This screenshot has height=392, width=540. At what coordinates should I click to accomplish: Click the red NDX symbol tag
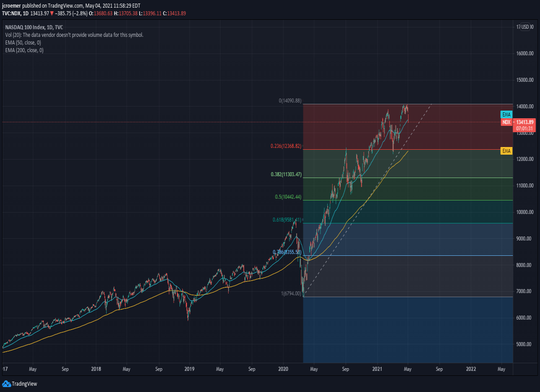tap(506, 122)
